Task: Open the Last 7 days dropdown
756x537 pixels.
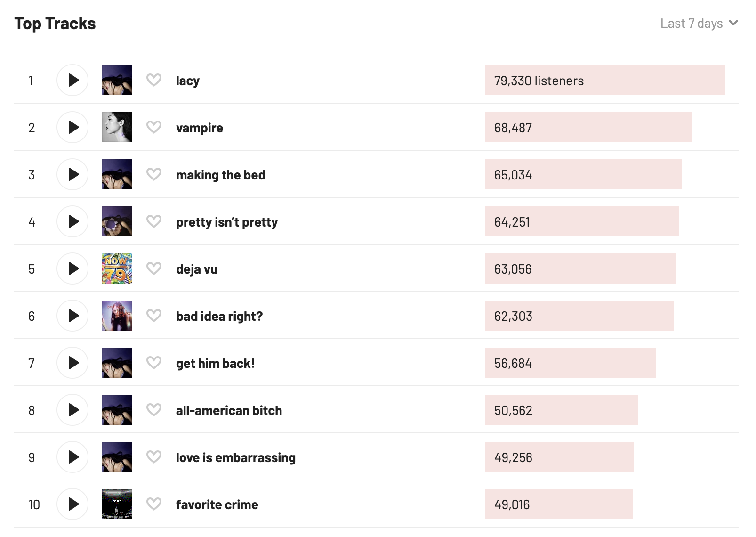Action: pyautogui.click(x=699, y=24)
